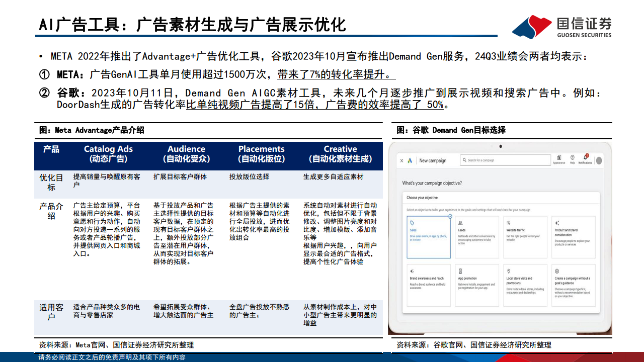
Task: Click the New campaign page title
Action: [433, 160]
